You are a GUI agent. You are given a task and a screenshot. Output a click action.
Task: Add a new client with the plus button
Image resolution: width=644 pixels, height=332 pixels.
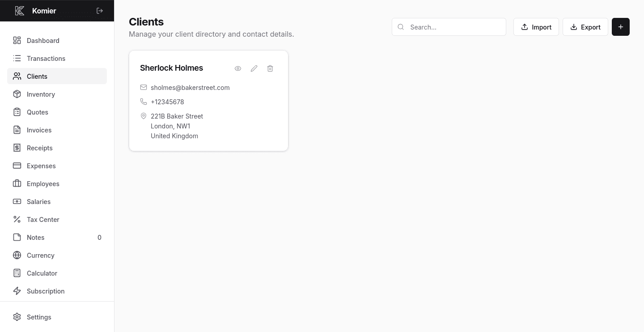pyautogui.click(x=621, y=27)
